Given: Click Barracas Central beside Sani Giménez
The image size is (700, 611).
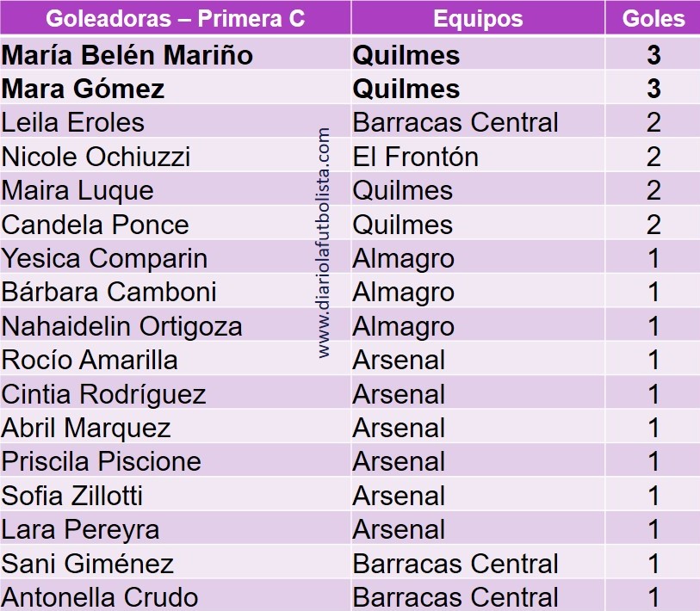Looking at the screenshot, I should [x=455, y=564].
